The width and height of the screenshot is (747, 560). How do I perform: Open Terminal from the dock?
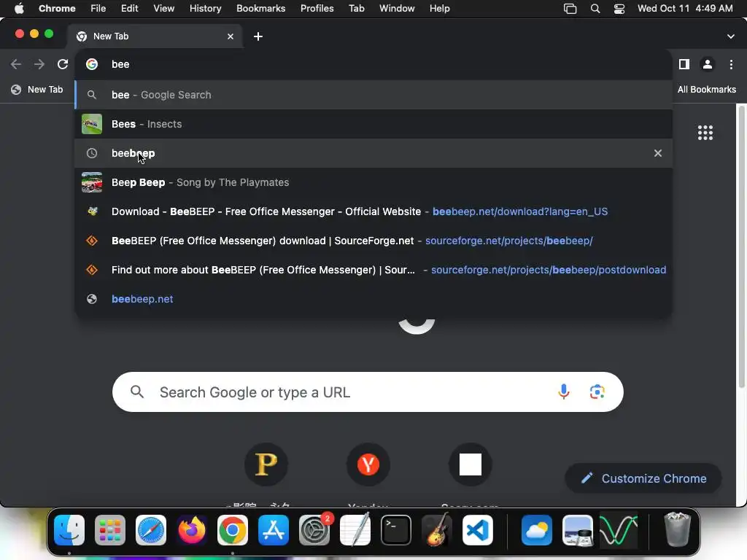[396, 530]
